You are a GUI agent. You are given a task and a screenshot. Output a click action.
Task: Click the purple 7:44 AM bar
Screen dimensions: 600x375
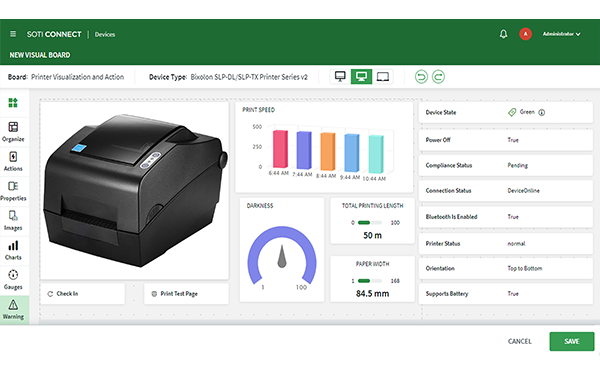coord(304,150)
